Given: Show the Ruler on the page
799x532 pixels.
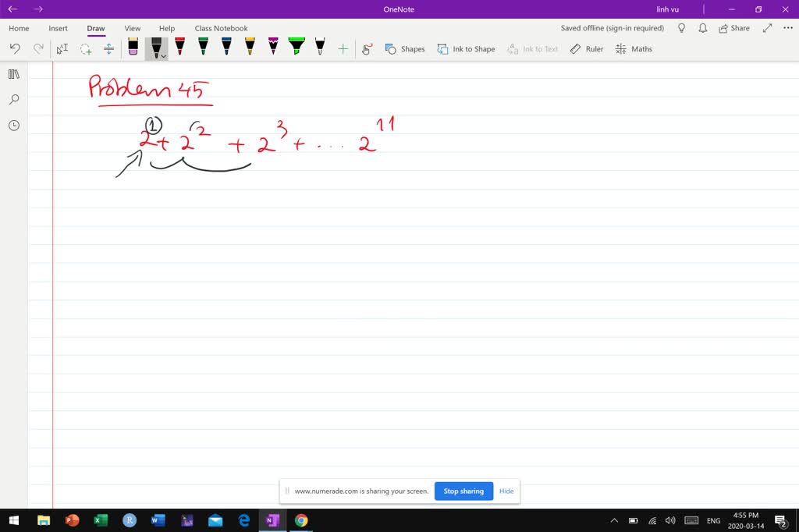Looking at the screenshot, I should coord(586,48).
